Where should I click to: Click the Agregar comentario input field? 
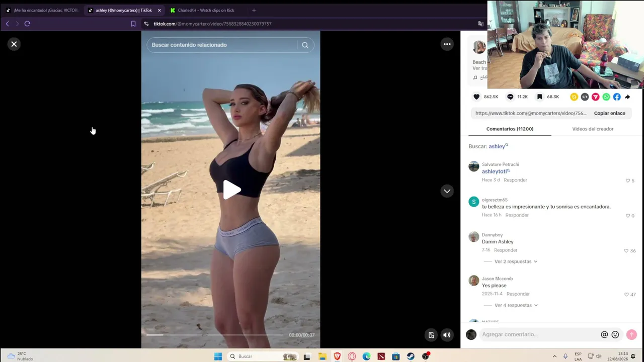(x=538, y=334)
